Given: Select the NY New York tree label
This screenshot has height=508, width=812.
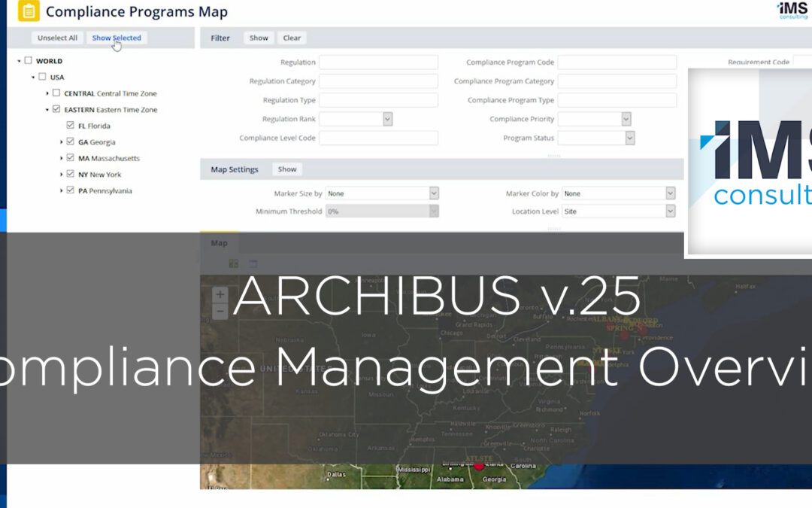Looking at the screenshot, I should point(99,175).
